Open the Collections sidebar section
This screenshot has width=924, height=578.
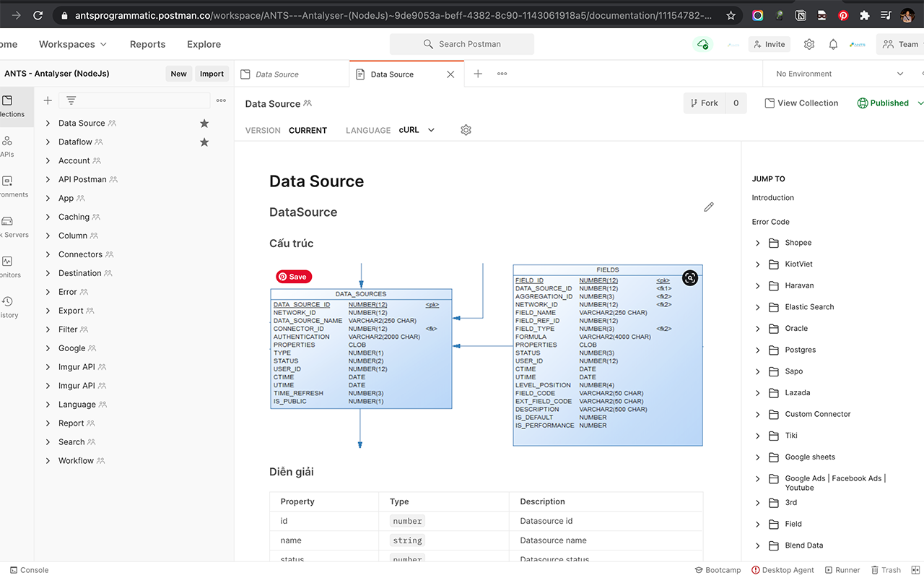[x=9, y=106]
